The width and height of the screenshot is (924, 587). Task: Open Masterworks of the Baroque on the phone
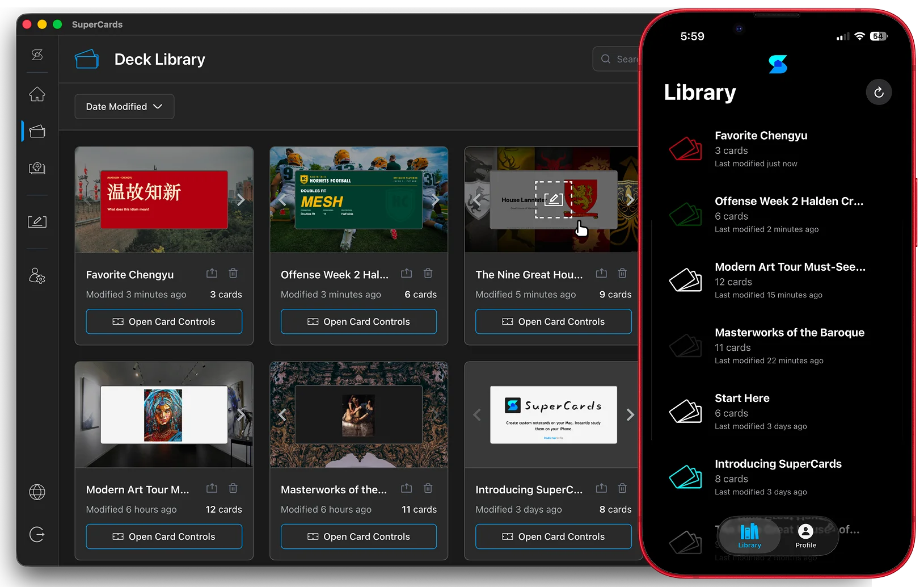[x=777, y=346]
